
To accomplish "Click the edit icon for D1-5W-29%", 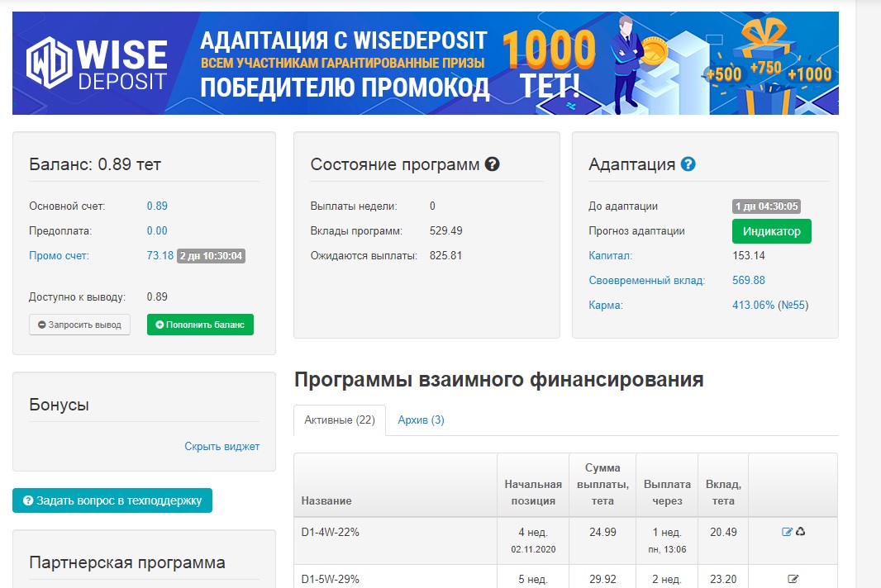I will tap(793, 579).
